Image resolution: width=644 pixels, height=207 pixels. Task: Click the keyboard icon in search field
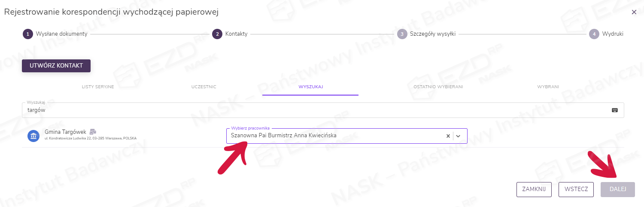click(x=615, y=110)
